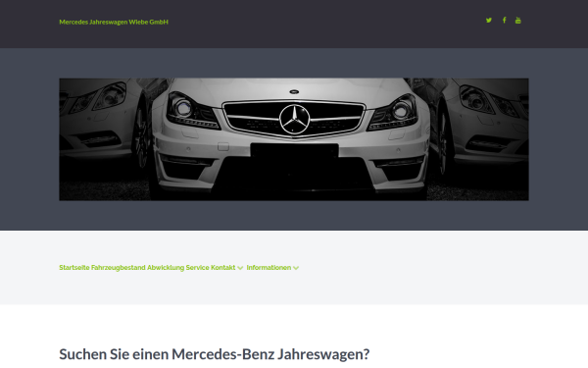The image size is (588, 368).
Task: Expand the Informationen submenu chevron
Action: (x=296, y=268)
